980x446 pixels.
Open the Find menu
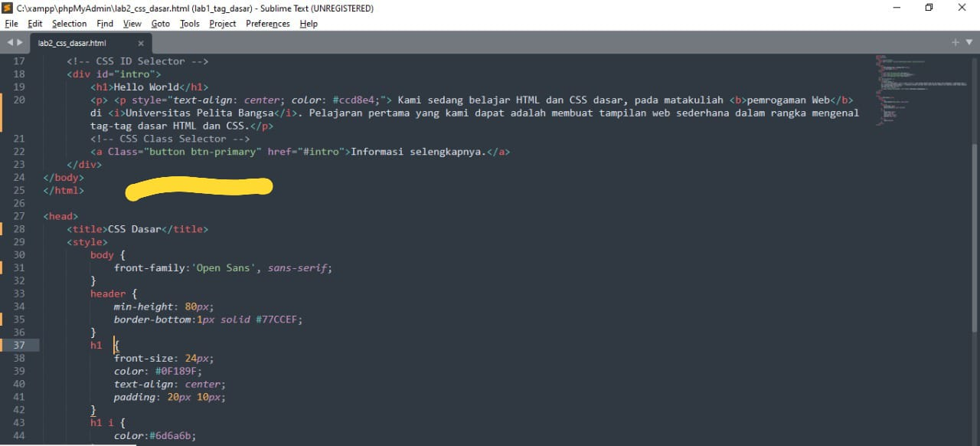pyautogui.click(x=104, y=24)
